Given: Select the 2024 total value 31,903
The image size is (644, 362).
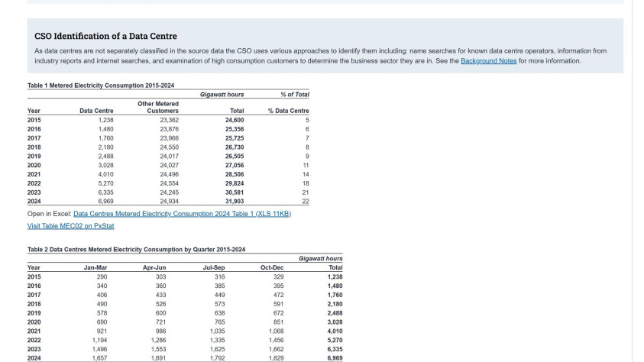Looking at the screenshot, I should click(x=235, y=200).
